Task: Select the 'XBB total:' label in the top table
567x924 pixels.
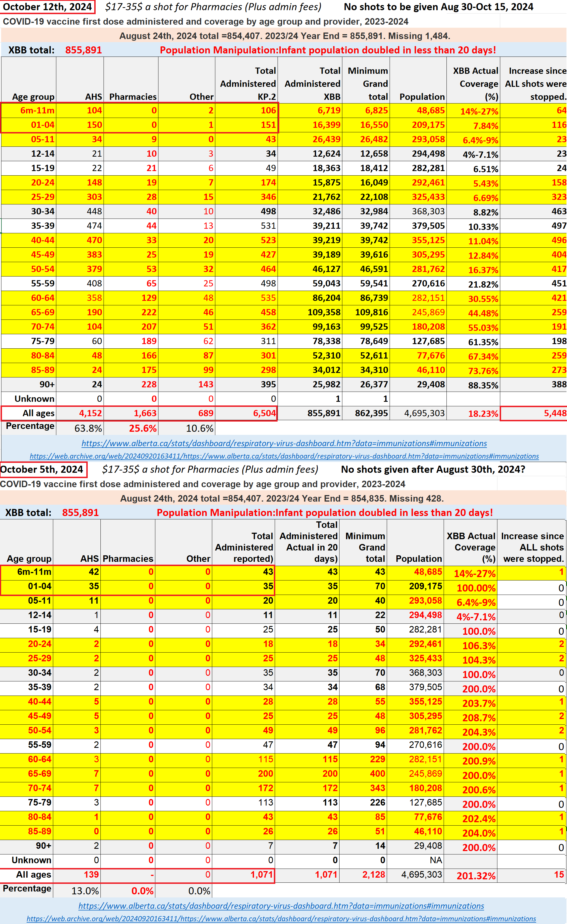Action: click(31, 50)
